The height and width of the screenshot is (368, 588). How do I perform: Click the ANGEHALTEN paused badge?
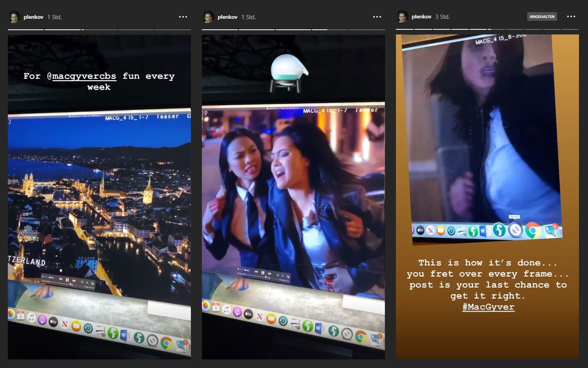[x=542, y=16]
